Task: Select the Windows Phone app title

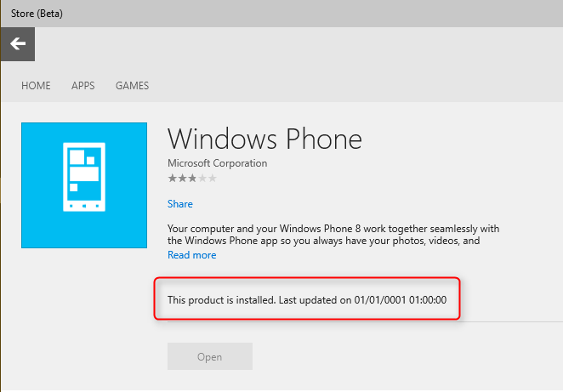Action: tap(264, 139)
